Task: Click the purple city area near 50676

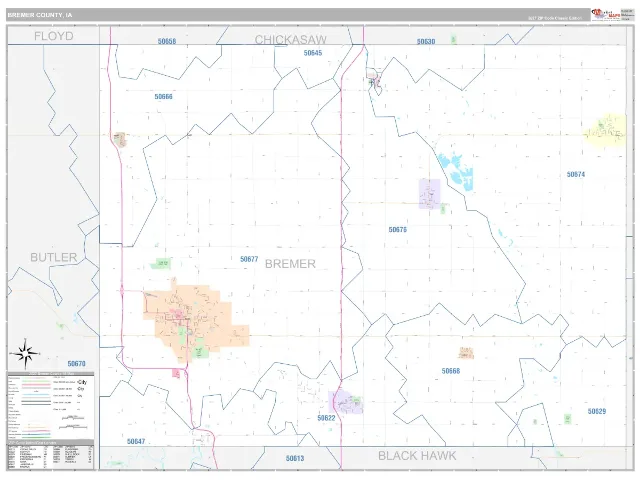Action: [430, 194]
